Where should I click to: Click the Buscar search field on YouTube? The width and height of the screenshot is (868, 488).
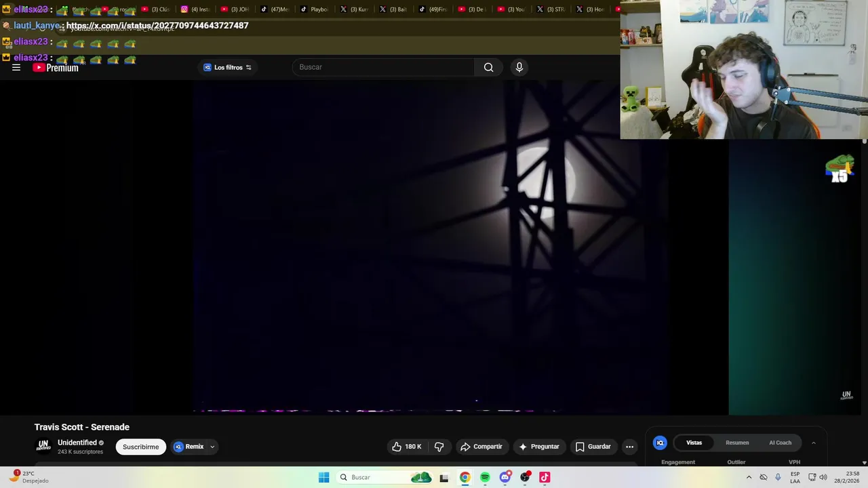point(383,67)
